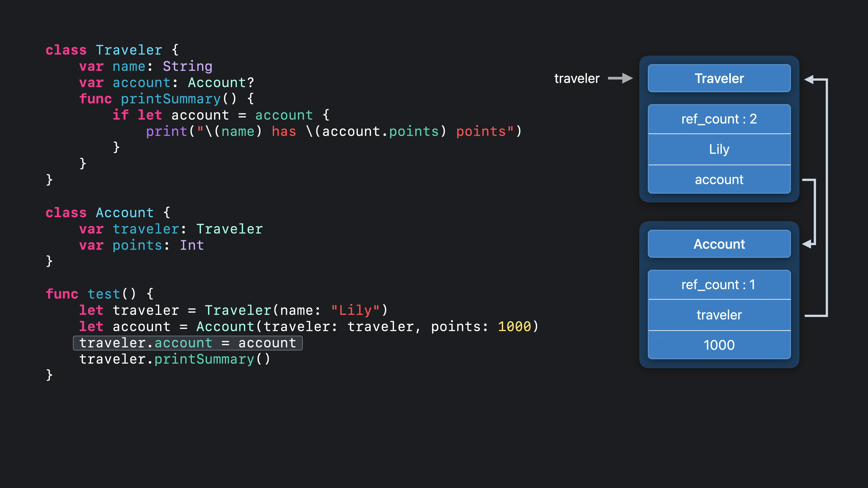Screen dimensions: 868x488
Task: Click the arrowhead pointing at Traveler box
Action: pos(809,80)
